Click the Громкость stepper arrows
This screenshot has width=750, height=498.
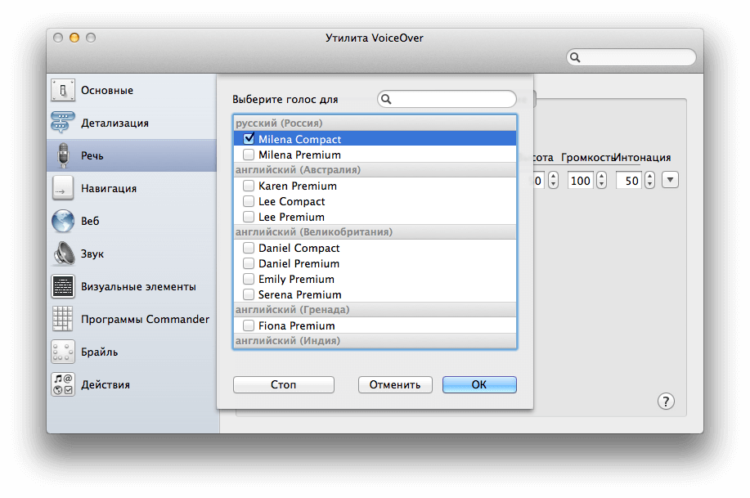[601, 180]
